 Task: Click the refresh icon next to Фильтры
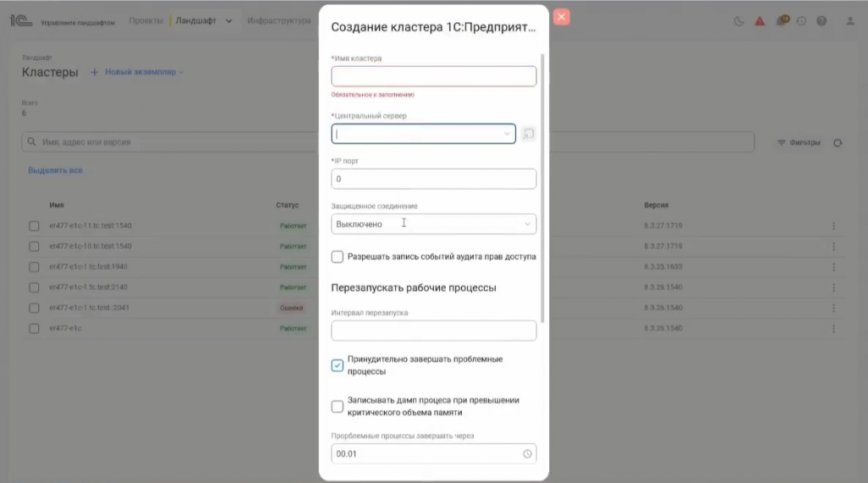[837, 142]
